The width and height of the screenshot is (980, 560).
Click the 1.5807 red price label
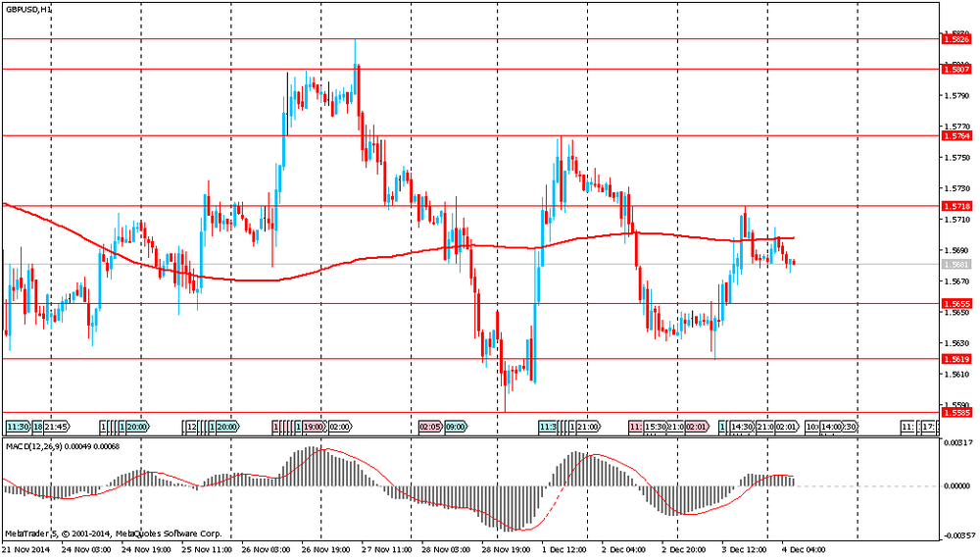click(955, 70)
